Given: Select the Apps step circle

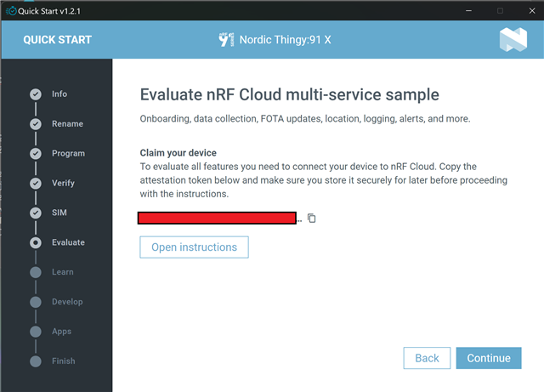Looking at the screenshot, I should click(x=36, y=332).
